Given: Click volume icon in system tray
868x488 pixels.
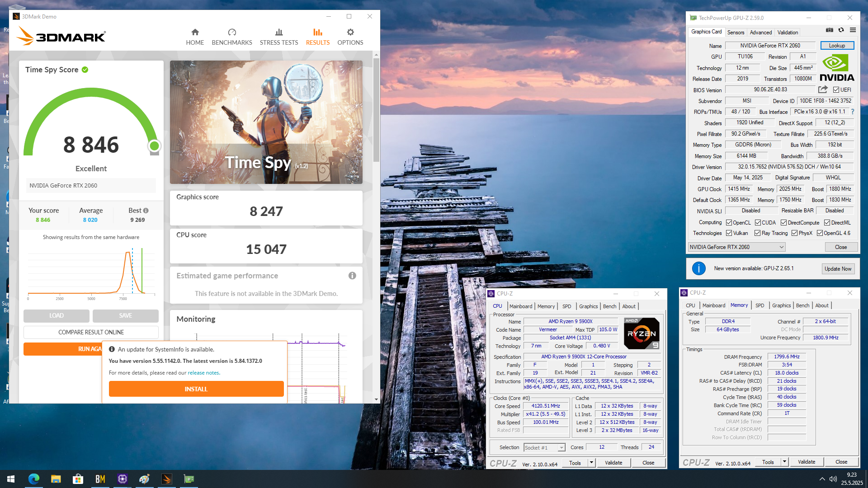Looking at the screenshot, I should [x=833, y=479].
